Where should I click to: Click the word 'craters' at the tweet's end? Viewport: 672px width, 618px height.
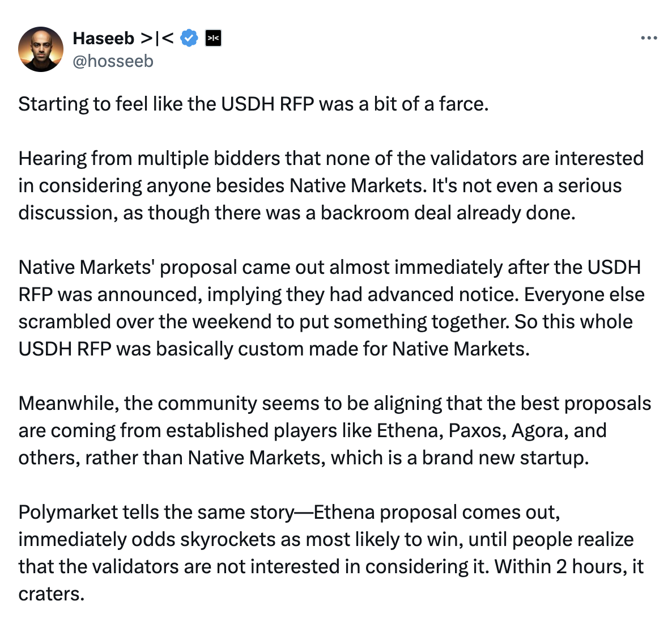pos(49,594)
